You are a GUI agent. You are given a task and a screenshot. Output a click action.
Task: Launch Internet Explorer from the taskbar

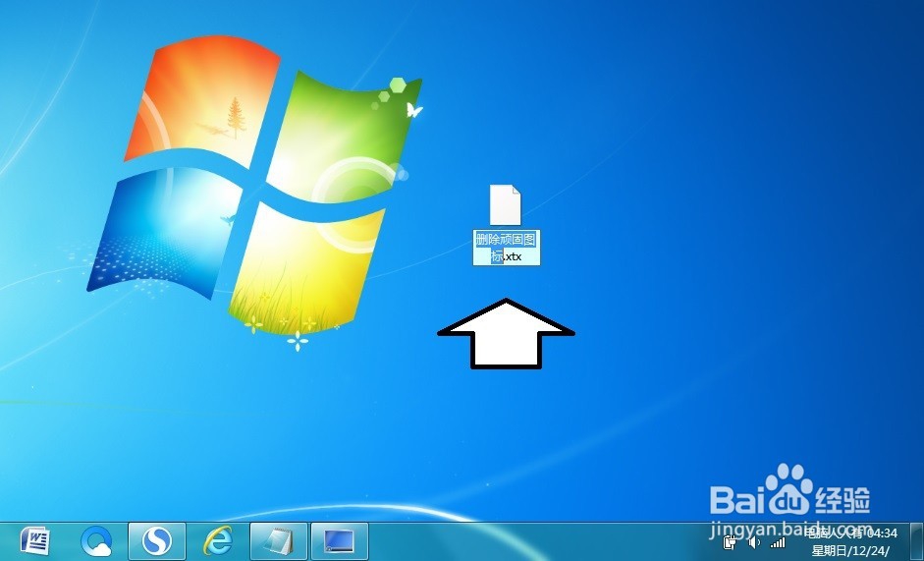click(x=218, y=541)
